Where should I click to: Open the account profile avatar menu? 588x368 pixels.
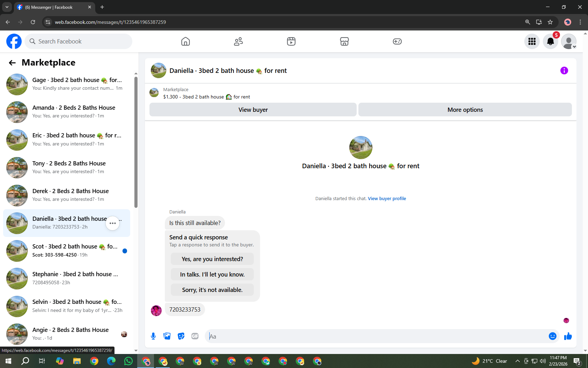569,41
